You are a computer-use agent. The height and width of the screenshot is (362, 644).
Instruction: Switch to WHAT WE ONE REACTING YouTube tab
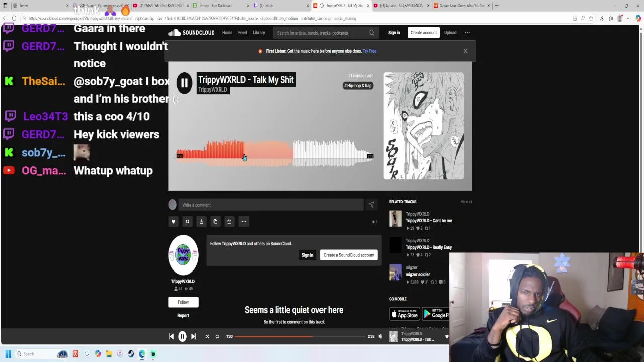(161, 5)
